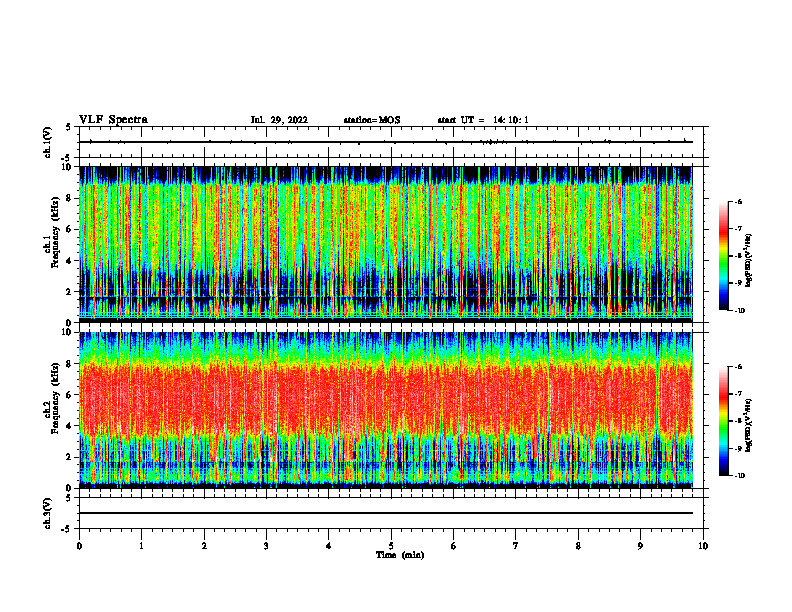Screen dimensions: 792x612
Task: Click time axis tick label "3"
Action: coord(266,546)
